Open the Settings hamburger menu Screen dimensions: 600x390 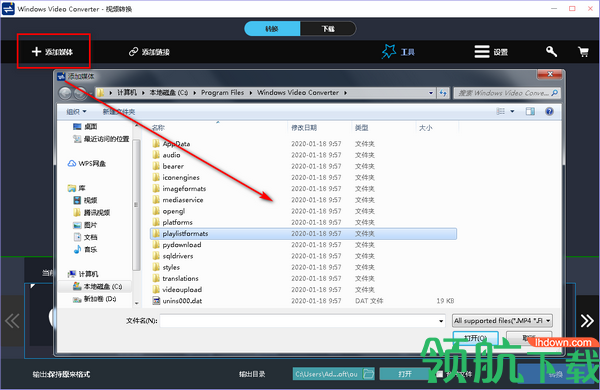click(x=482, y=52)
